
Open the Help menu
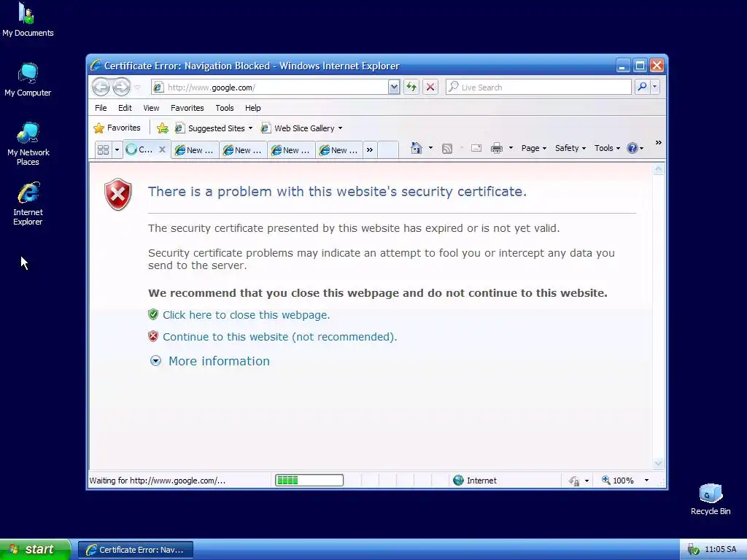252,108
